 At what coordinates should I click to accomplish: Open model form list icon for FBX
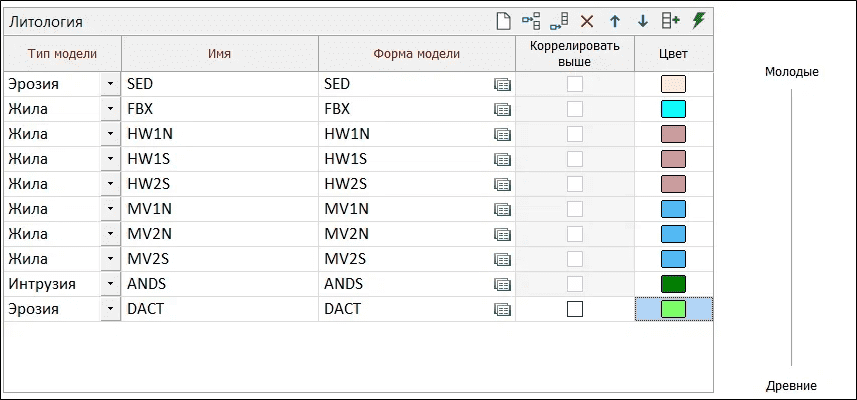pyautogui.click(x=502, y=109)
